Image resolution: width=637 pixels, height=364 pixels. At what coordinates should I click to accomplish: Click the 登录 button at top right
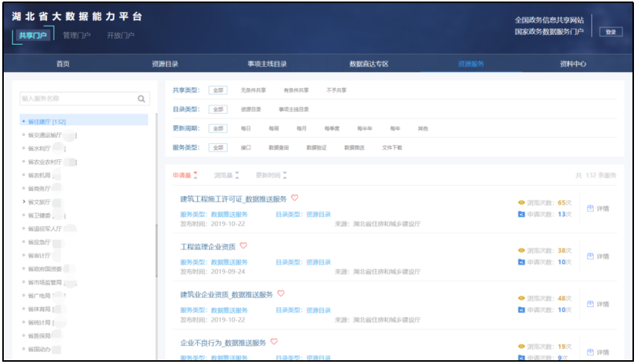click(x=610, y=32)
